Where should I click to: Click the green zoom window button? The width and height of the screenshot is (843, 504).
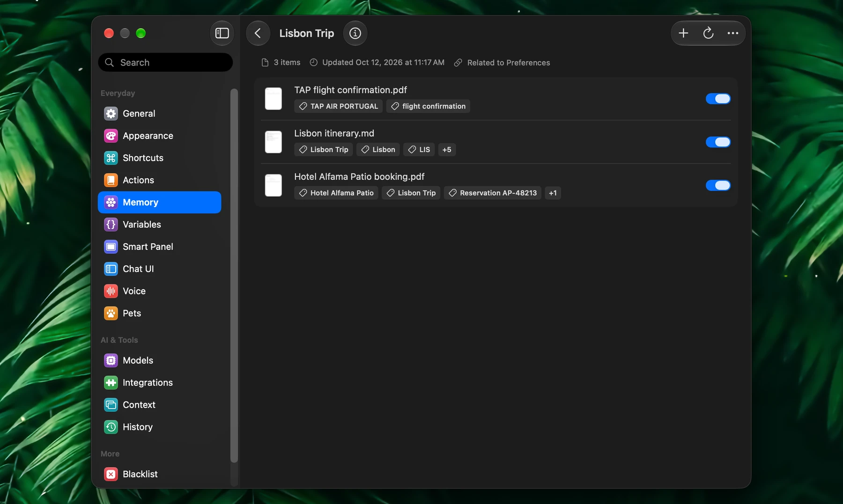click(140, 33)
